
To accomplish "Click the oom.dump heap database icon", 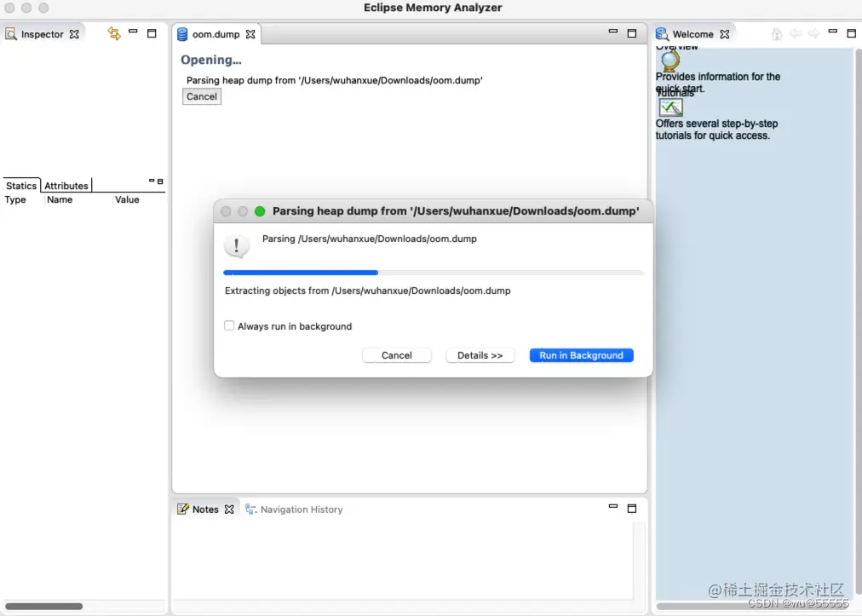I will (x=182, y=34).
